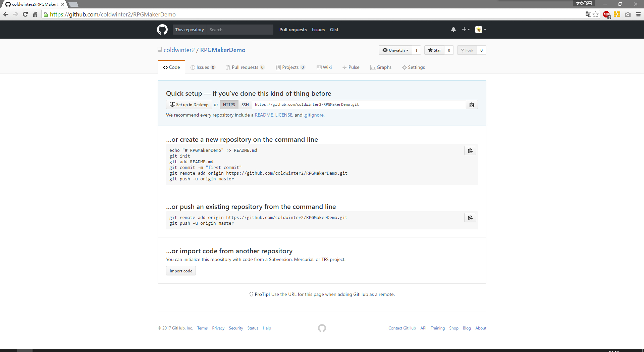Open the README link
644x352 pixels.
point(264,115)
